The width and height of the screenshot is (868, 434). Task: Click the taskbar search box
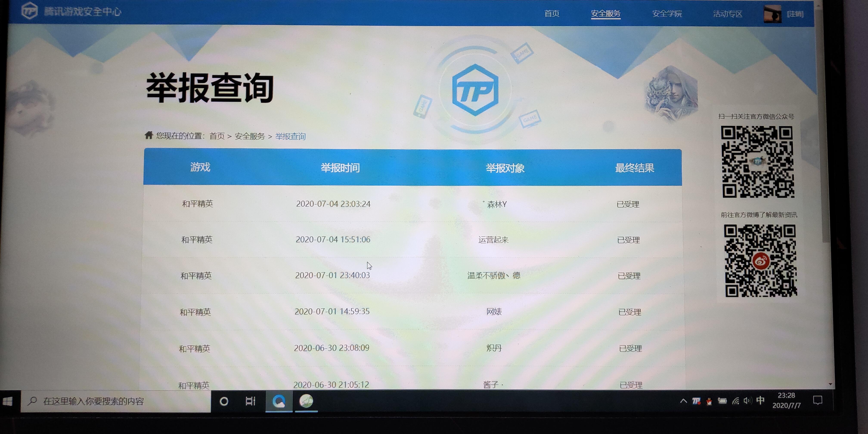(x=116, y=401)
